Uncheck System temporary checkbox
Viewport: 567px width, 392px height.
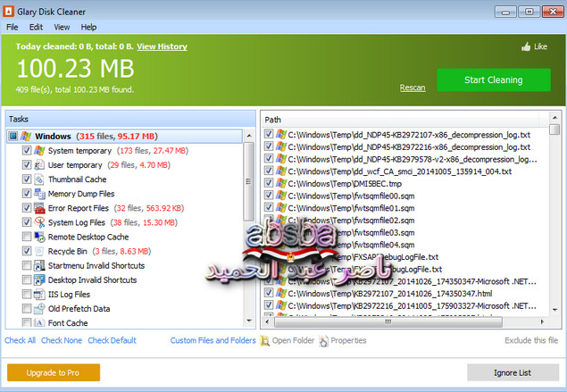point(27,150)
